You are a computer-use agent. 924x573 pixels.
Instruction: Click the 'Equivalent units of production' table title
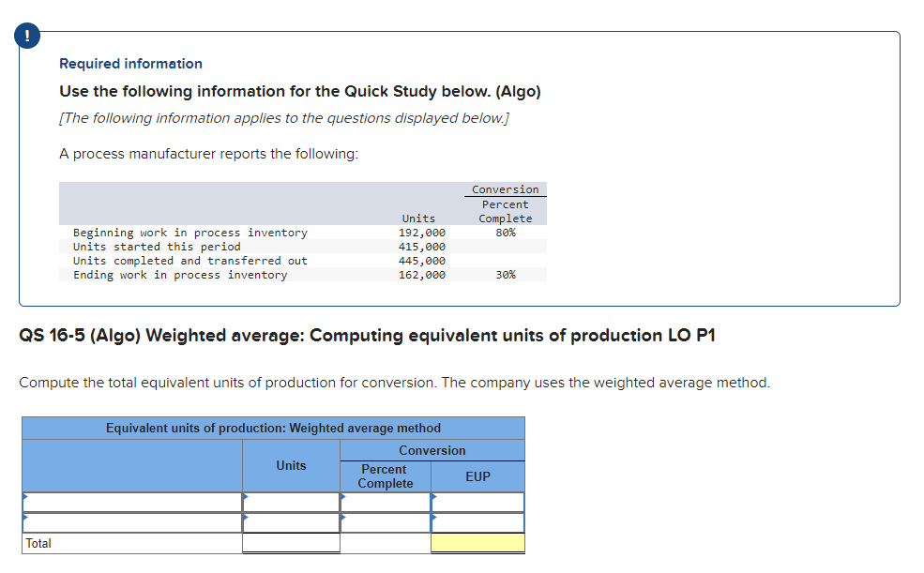point(273,429)
